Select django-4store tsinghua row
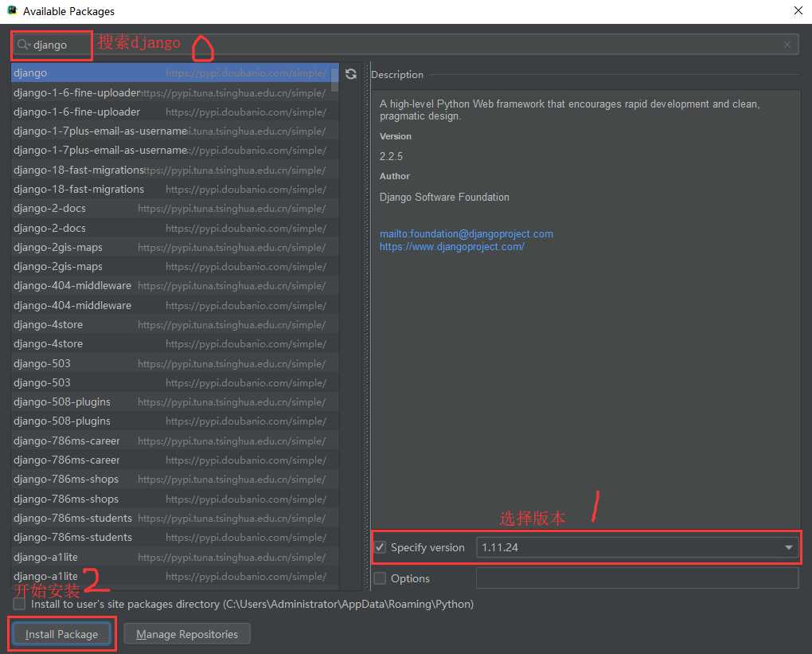The width and height of the screenshot is (812, 654). click(175, 324)
